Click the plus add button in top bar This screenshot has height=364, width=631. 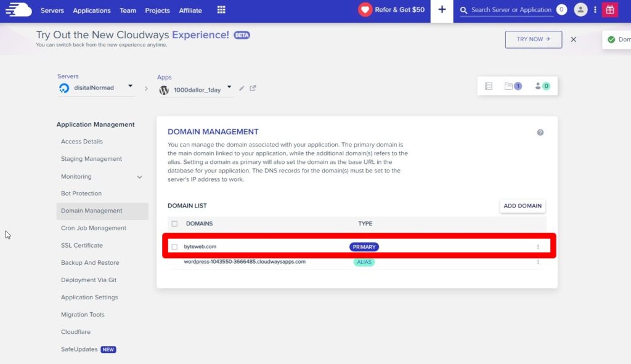pos(442,10)
